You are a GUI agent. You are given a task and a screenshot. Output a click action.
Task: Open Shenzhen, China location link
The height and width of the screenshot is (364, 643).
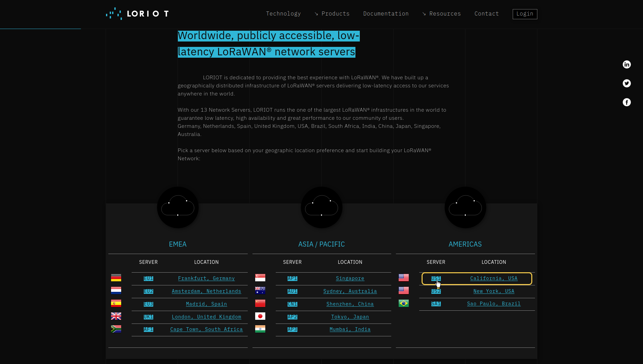pos(350,304)
